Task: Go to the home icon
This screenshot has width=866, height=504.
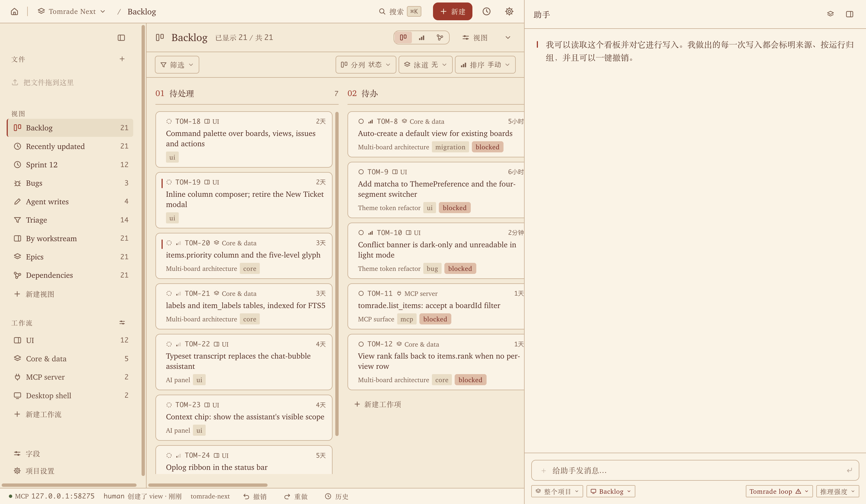Action: (14, 11)
